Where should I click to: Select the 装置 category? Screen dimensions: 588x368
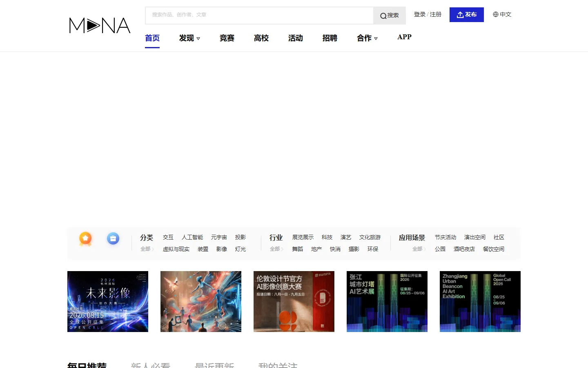click(x=203, y=249)
